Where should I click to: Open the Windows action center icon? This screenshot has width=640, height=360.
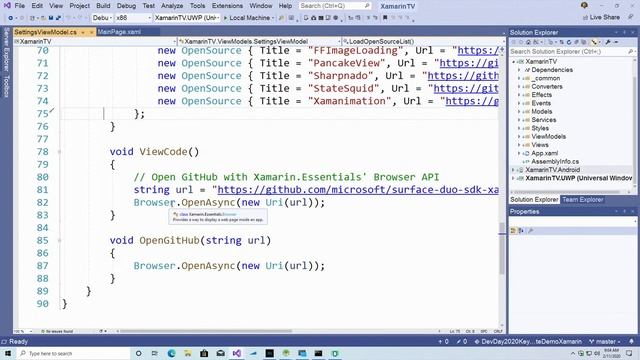(629, 353)
